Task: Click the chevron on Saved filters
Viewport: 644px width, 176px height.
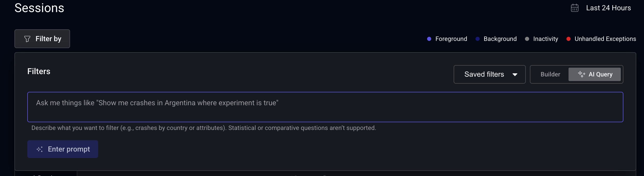Action: pyautogui.click(x=515, y=74)
